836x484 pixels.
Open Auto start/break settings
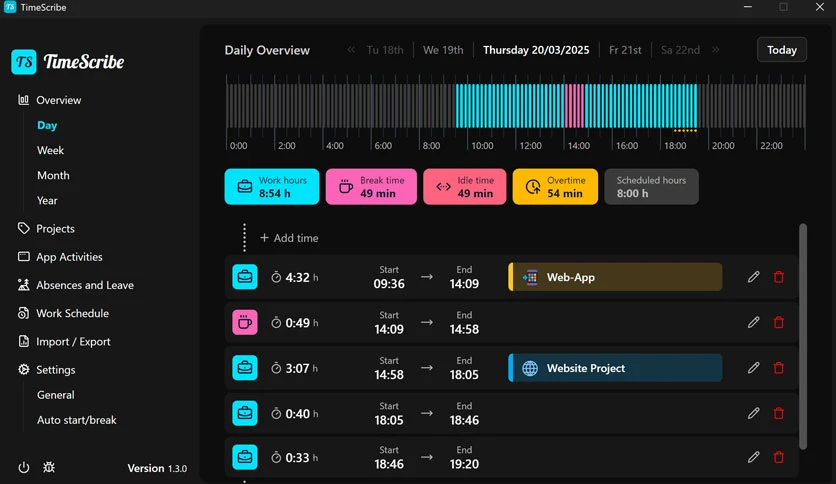click(76, 420)
